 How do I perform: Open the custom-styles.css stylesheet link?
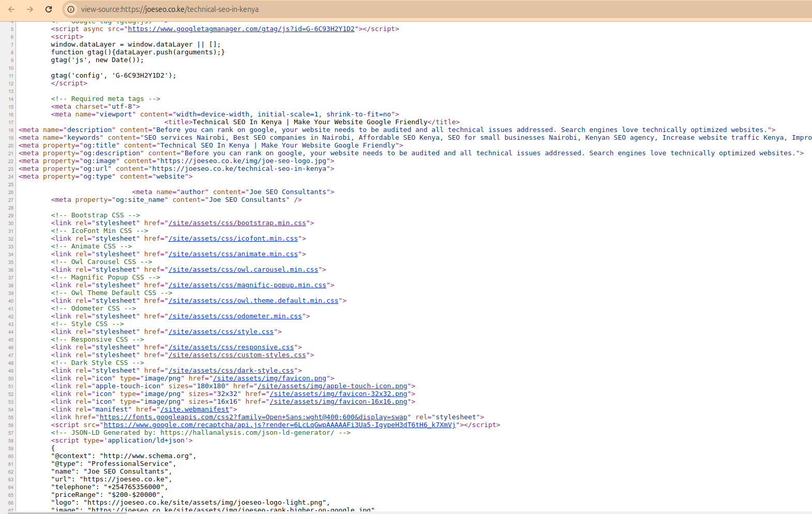click(x=237, y=355)
